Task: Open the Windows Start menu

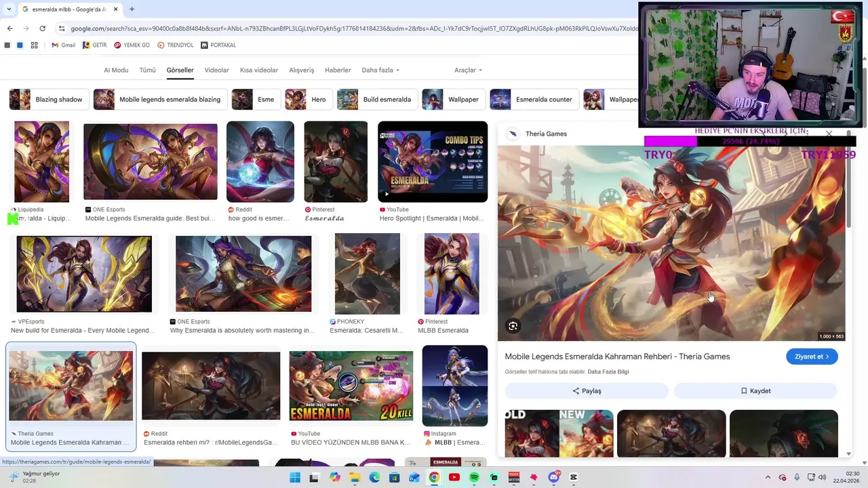Action: pos(295,477)
